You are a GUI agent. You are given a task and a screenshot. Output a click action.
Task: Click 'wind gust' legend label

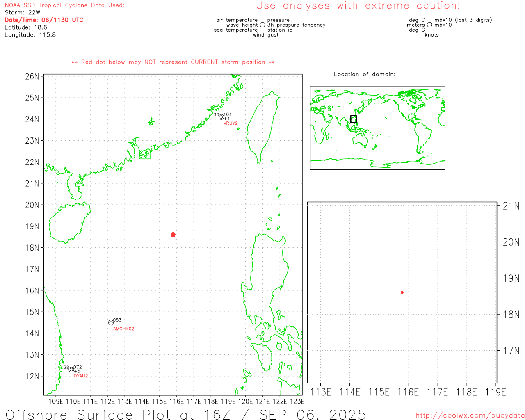tap(266, 35)
